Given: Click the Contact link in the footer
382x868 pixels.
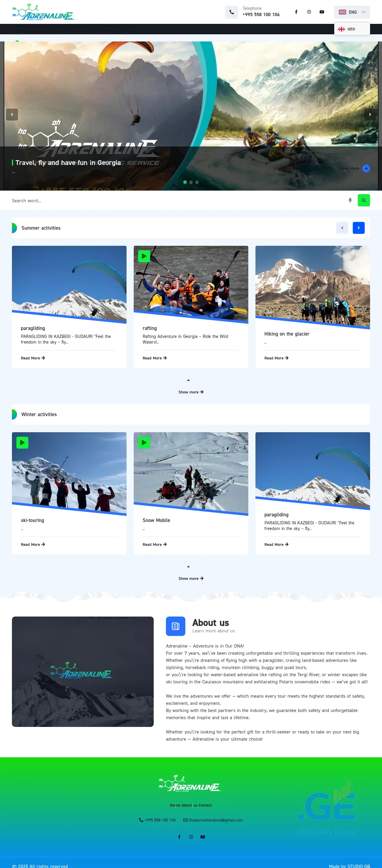Looking at the screenshot, I should 205,805.
